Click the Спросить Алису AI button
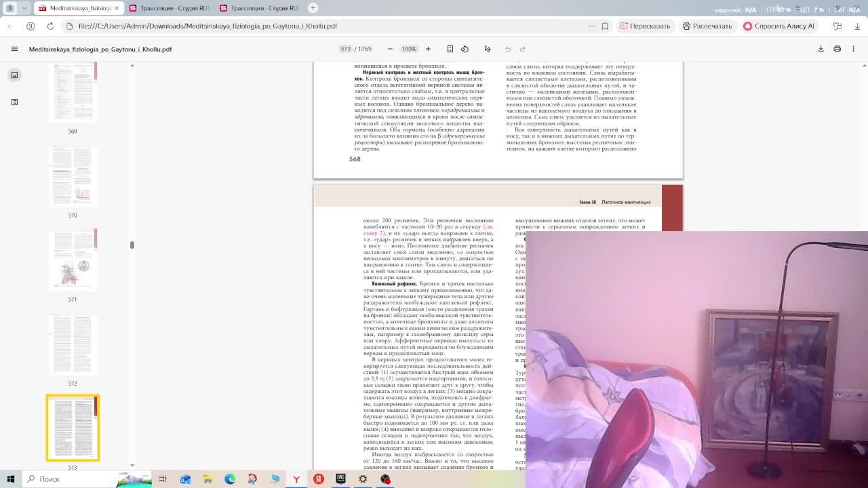Viewport: 868px width, 488px height. coord(778,26)
